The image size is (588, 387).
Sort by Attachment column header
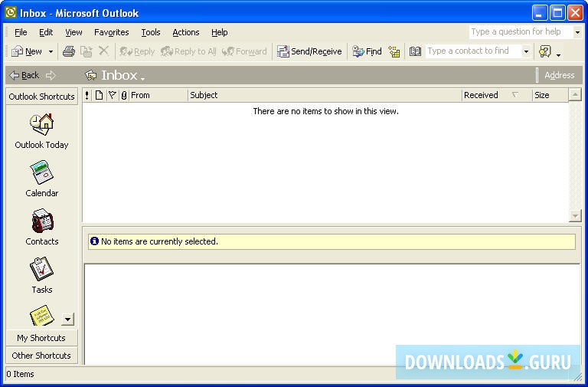124,95
